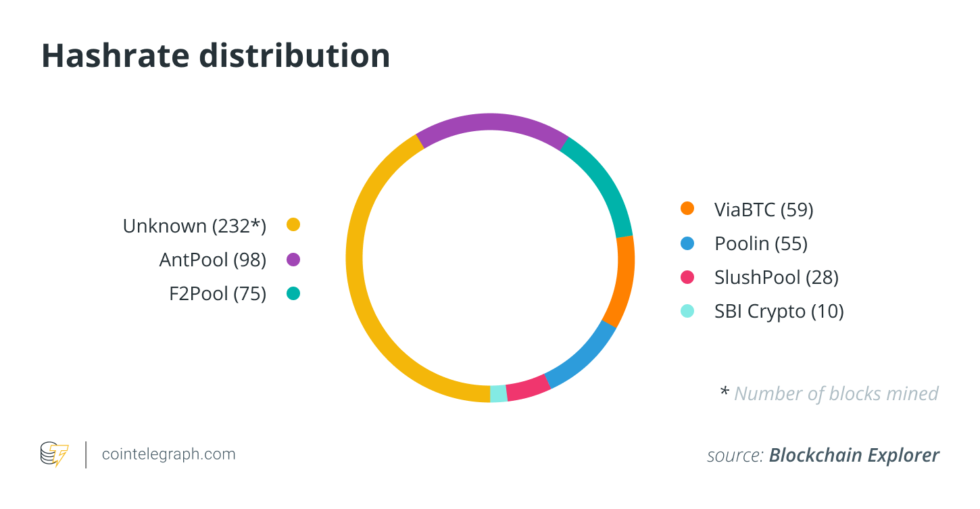This screenshot has height=509, width=980.
Task: Click the SBI Crypto (10) legend label
Action: [779, 312]
